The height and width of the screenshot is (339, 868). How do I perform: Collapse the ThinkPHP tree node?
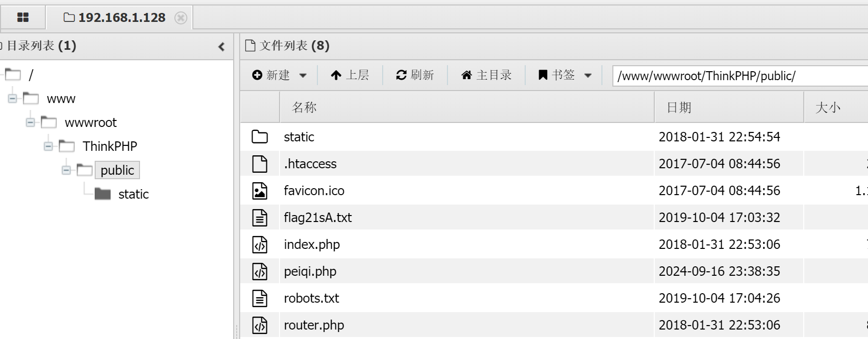[x=48, y=146]
